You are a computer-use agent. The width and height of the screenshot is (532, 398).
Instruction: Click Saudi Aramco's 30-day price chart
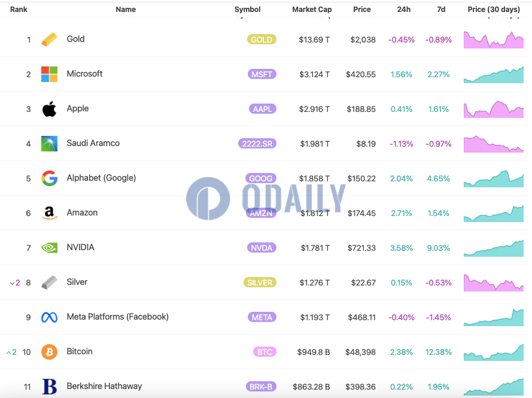click(494, 144)
